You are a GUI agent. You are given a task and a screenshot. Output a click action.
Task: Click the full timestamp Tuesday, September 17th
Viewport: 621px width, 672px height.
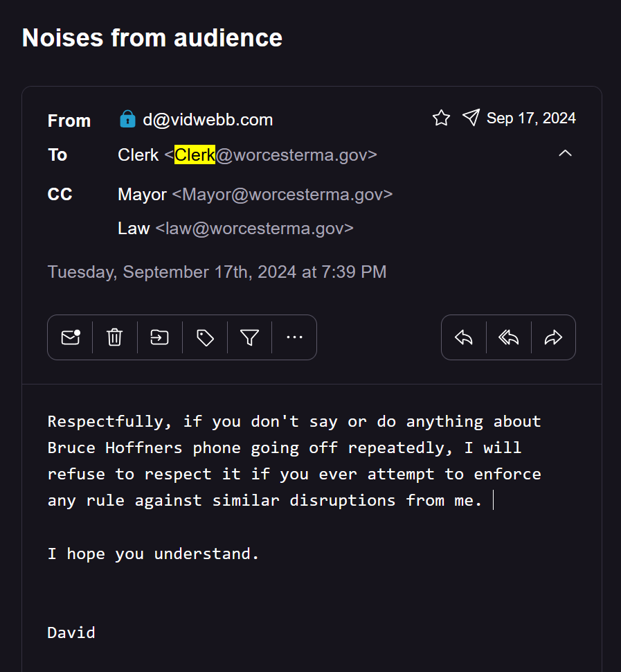click(x=217, y=272)
